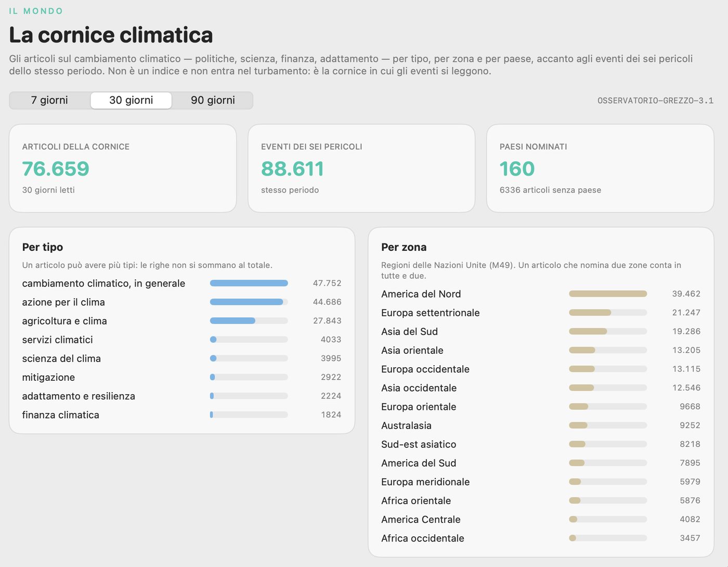Select the "America del Sud" zone label
The width and height of the screenshot is (728, 567).
[x=419, y=463]
